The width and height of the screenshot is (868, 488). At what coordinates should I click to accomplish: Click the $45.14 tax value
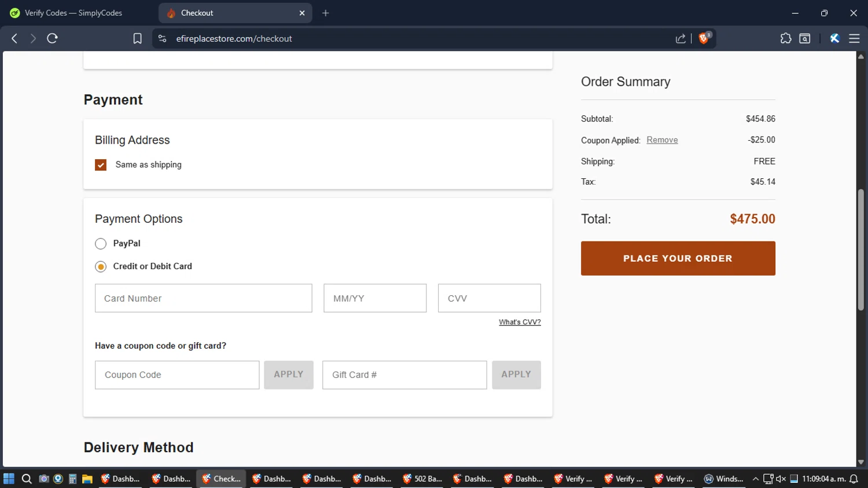pos(763,182)
